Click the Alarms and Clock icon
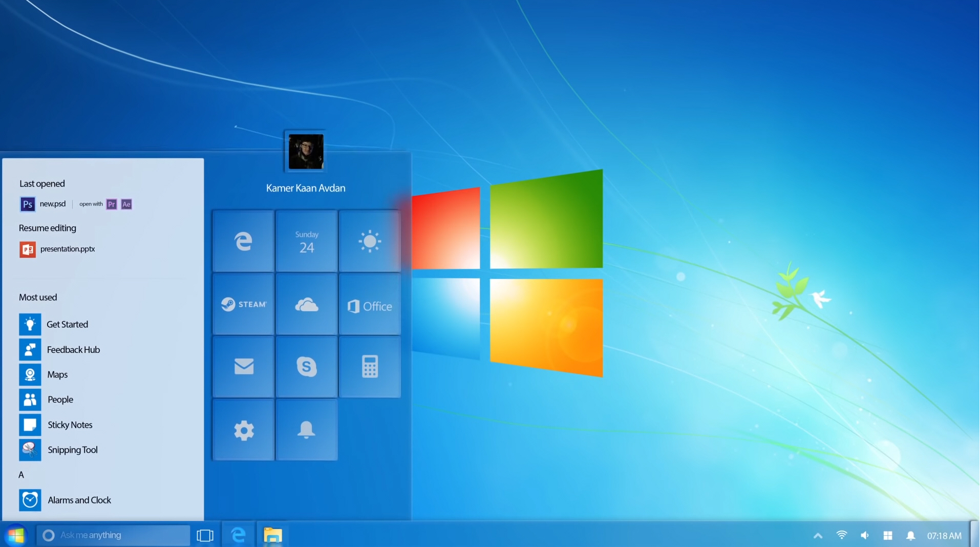 [x=30, y=500]
